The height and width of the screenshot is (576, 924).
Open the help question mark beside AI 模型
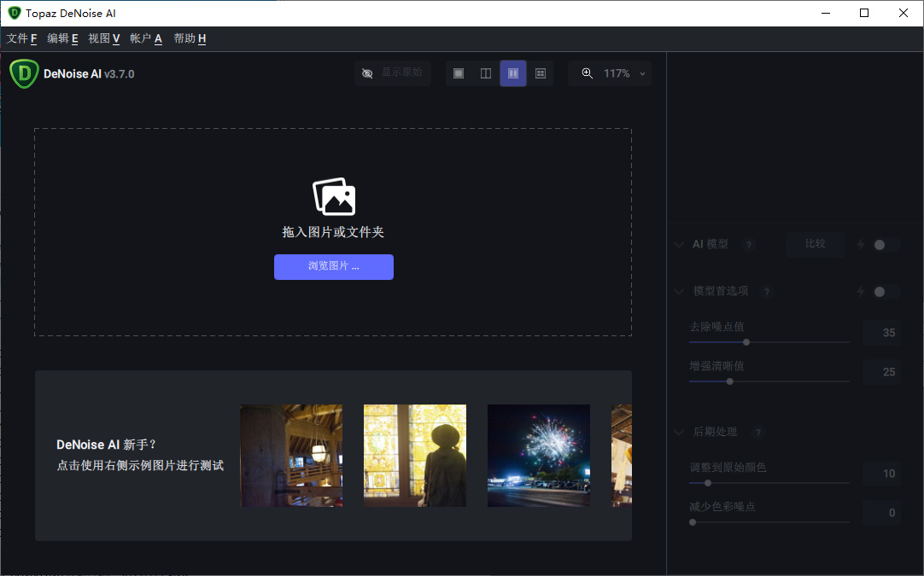pos(749,245)
